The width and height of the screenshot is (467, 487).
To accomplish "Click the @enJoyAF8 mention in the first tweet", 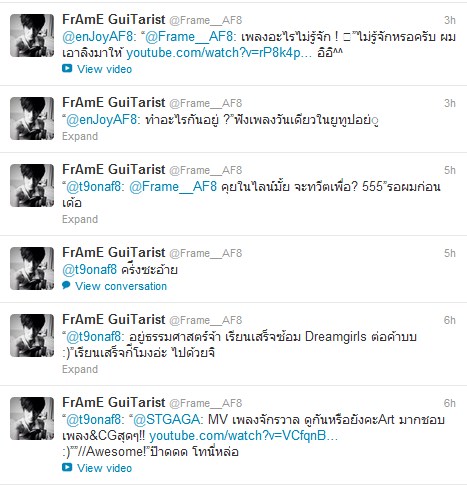I will pyautogui.click(x=99, y=37).
